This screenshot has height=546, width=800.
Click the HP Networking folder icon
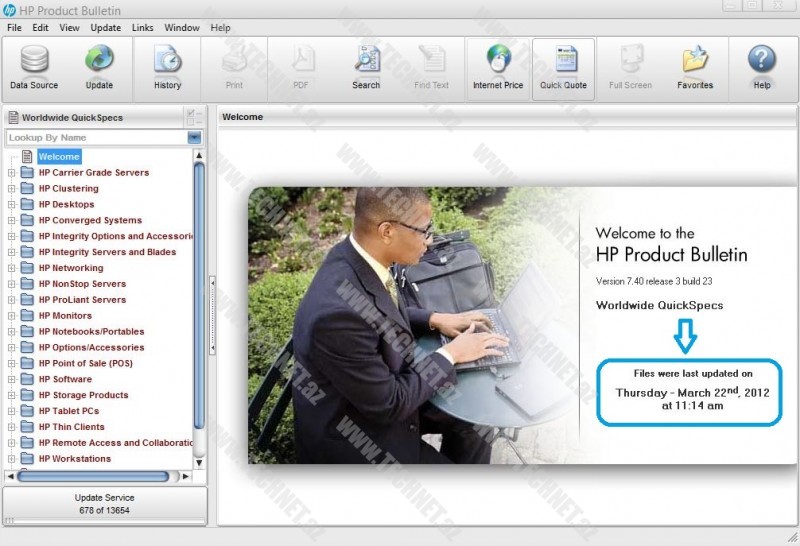pyautogui.click(x=27, y=268)
